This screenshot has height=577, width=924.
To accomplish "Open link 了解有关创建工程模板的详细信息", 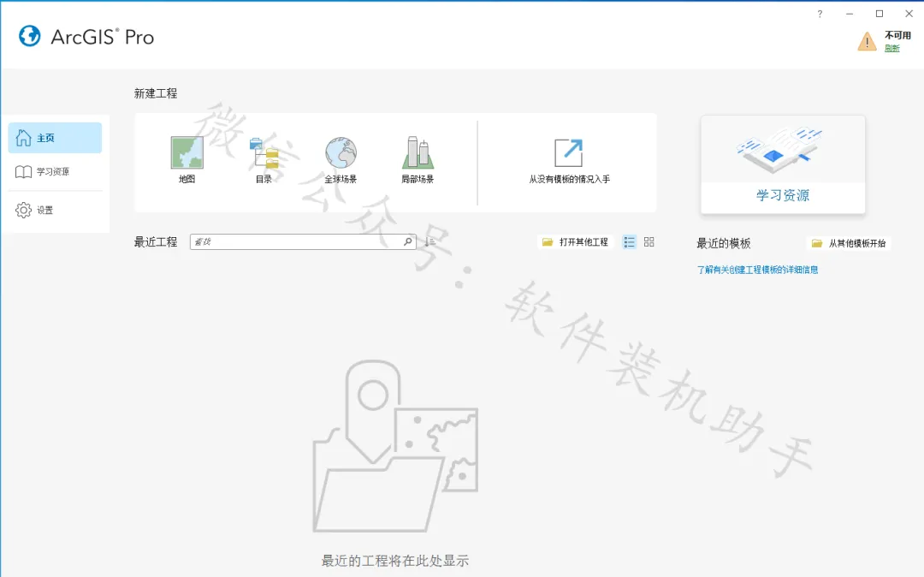I will tap(757, 270).
